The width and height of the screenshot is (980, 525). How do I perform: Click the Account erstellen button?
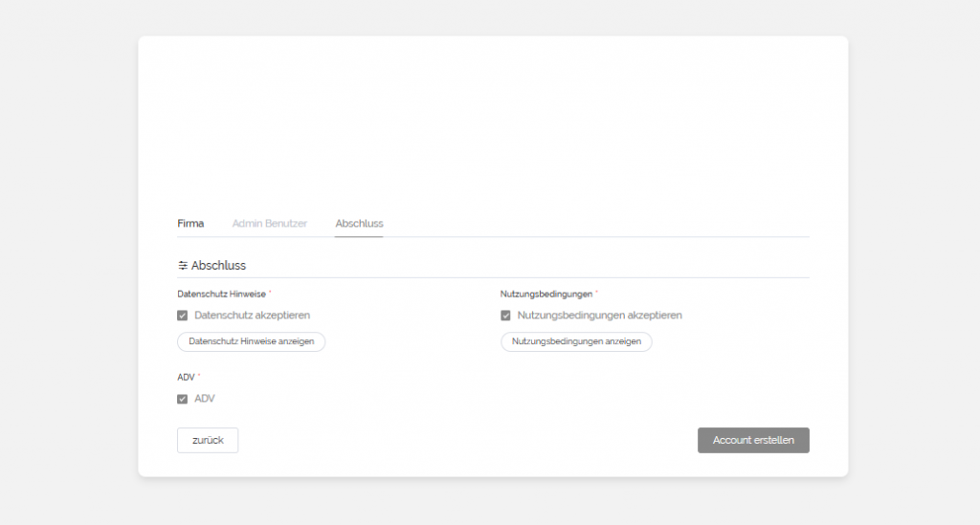(753, 440)
